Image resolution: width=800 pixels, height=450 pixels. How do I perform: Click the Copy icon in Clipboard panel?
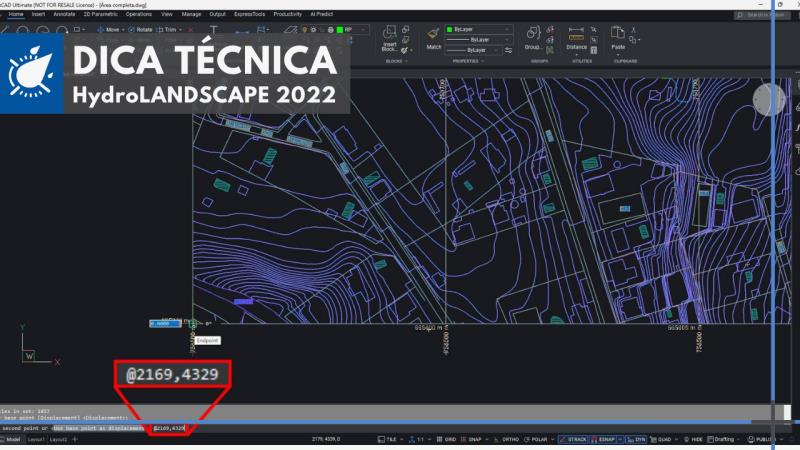pyautogui.click(x=633, y=39)
